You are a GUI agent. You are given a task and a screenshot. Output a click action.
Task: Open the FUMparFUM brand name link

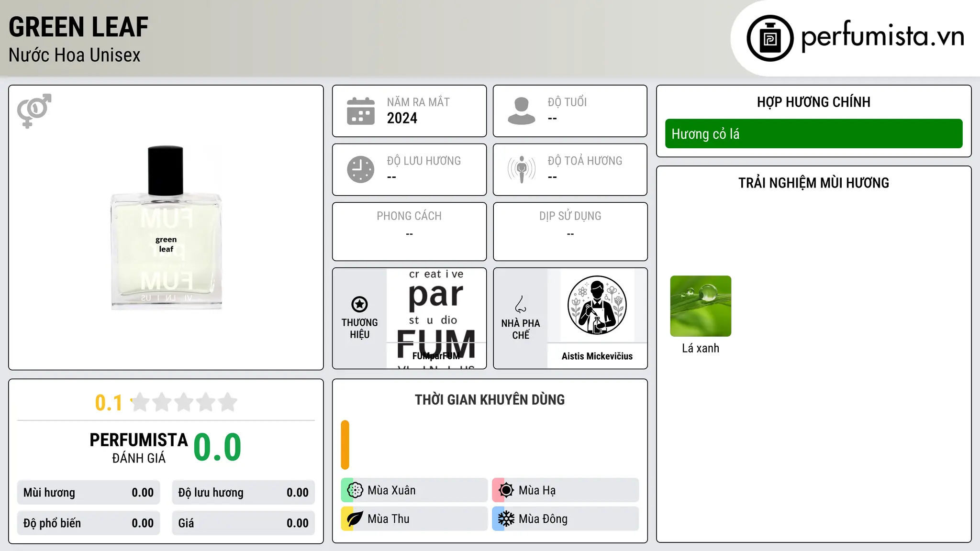coord(436,356)
